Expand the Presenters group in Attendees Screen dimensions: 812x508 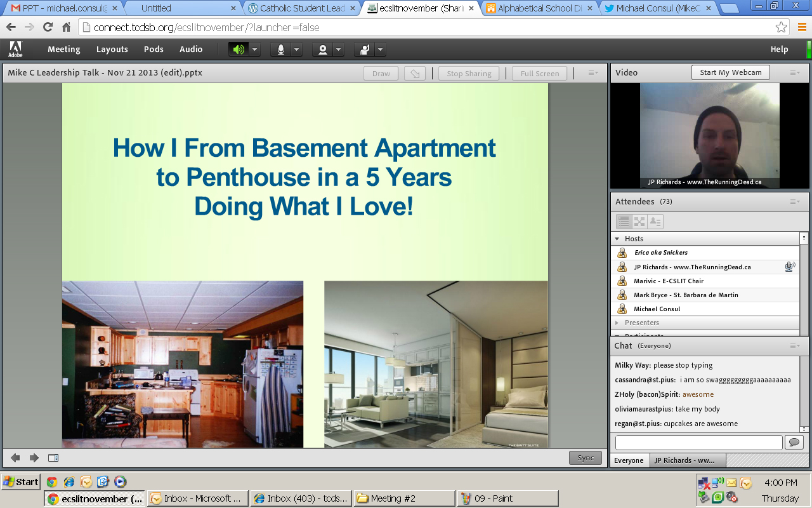click(617, 323)
